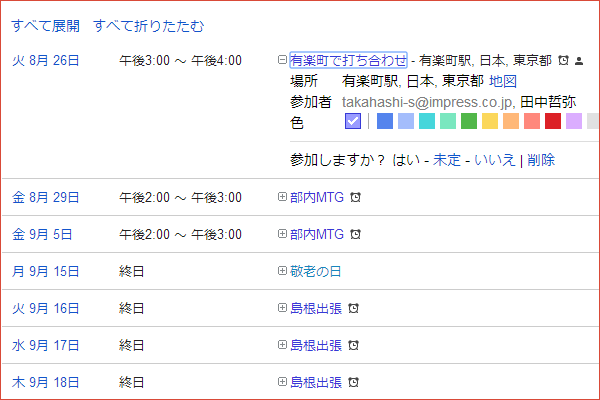Expand 島根出張 event on 9月 16日
This screenshot has height=400, width=600.
(x=282, y=308)
